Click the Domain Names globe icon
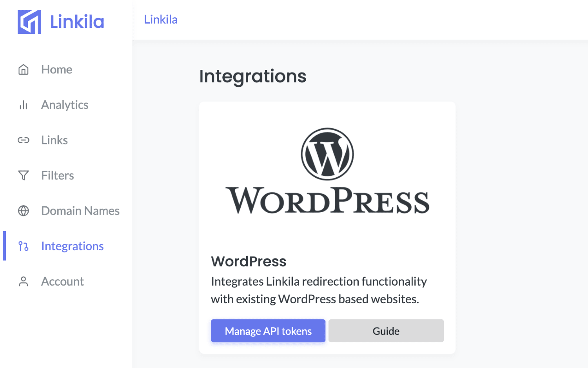 [24, 211]
